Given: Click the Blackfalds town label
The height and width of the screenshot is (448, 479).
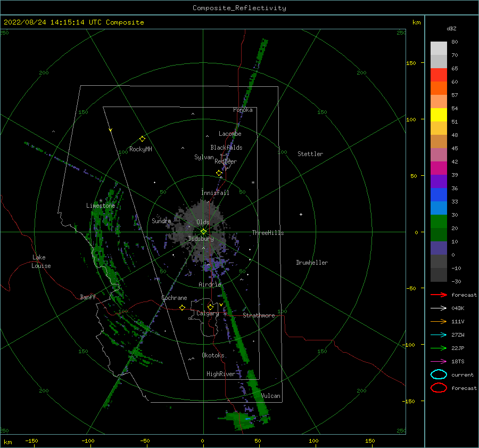Looking at the screenshot, I should [226, 148].
